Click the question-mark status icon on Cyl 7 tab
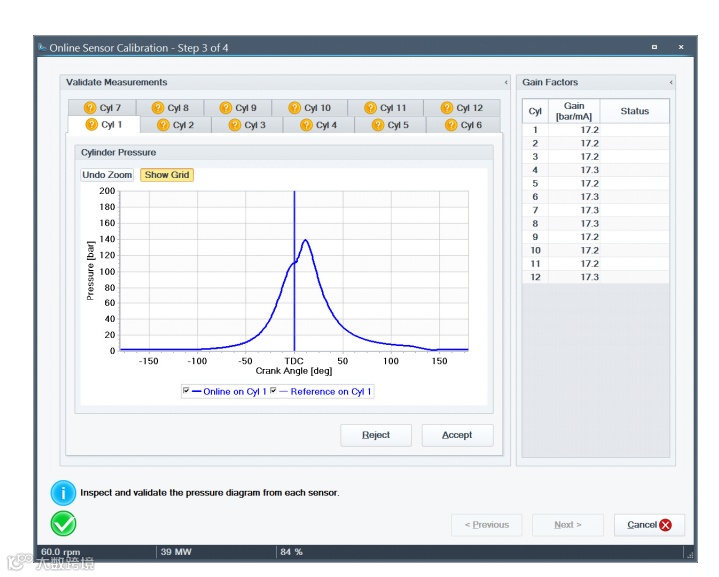Image resolution: width=719 pixels, height=577 pixels. tap(90, 108)
